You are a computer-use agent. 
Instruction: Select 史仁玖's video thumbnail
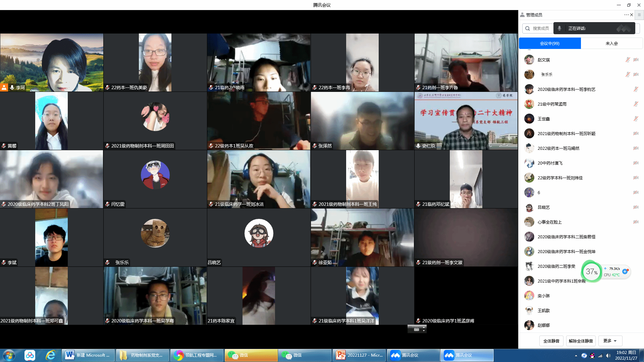[x=466, y=121]
